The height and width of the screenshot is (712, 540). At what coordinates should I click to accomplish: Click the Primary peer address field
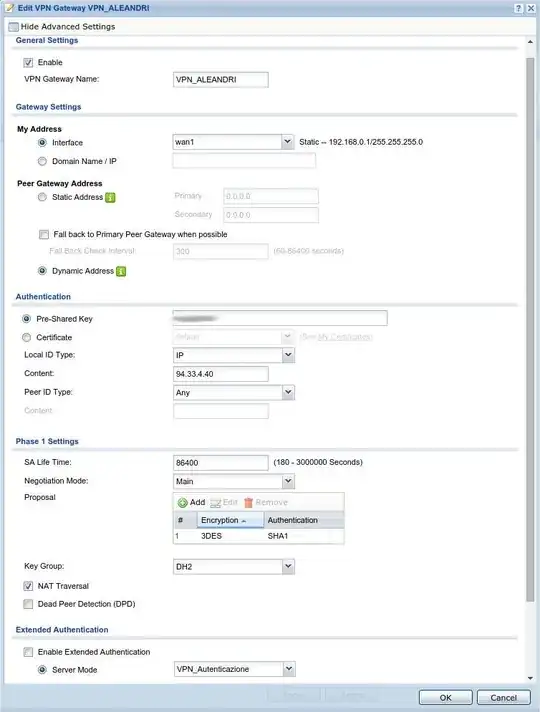pyautogui.click(x=271, y=196)
